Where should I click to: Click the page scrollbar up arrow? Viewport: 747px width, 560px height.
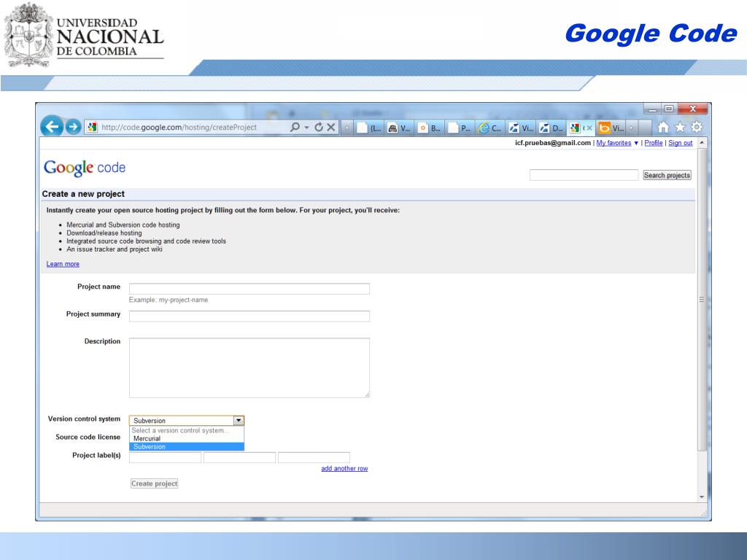coord(702,142)
